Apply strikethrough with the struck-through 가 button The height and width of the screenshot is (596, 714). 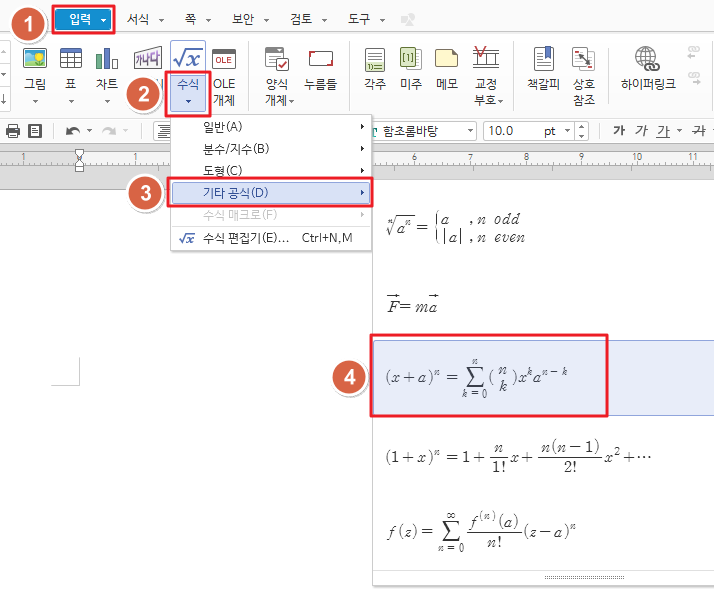point(699,131)
